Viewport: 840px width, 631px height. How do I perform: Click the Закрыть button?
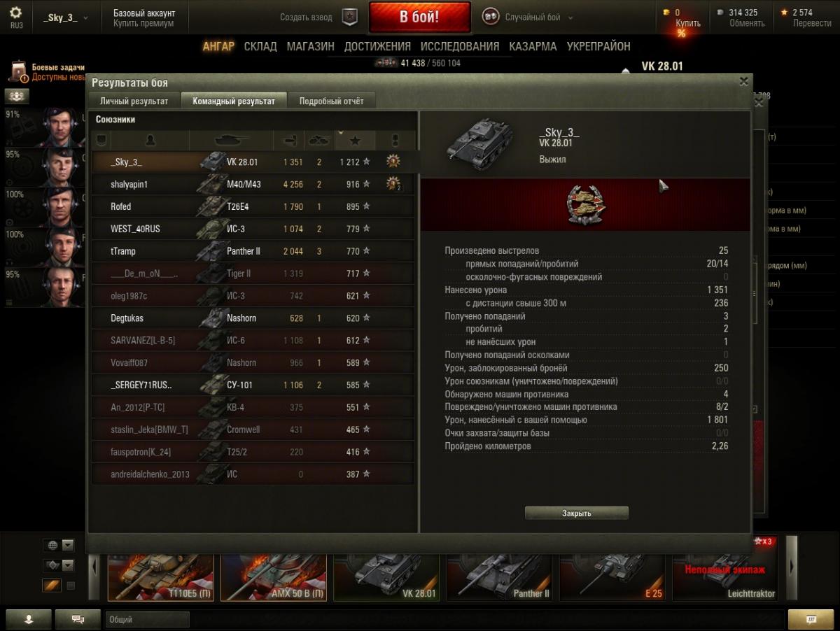pos(577,513)
